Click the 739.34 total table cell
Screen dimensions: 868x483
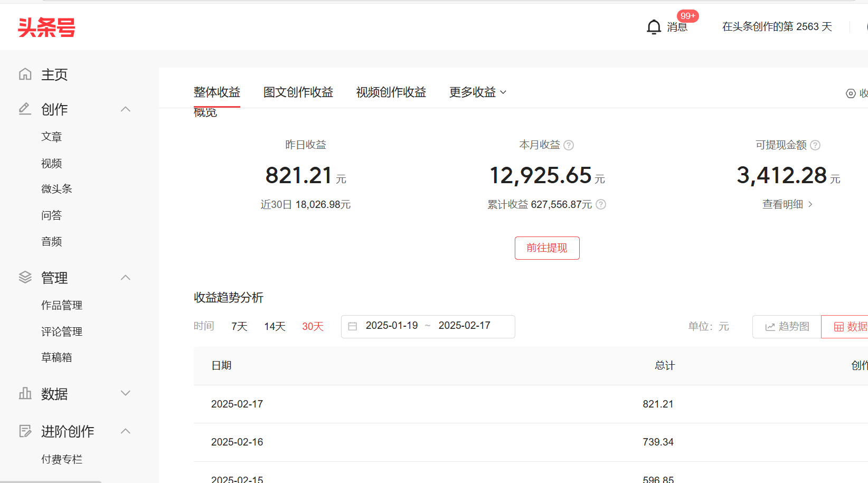[658, 442]
